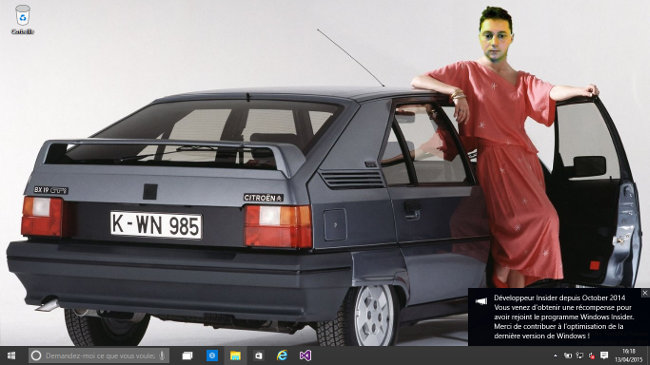Viewport: 650px width, 365px height.
Task: Focus the 'Demandez-moi ce que vous voulez' search box
Action: pos(99,356)
